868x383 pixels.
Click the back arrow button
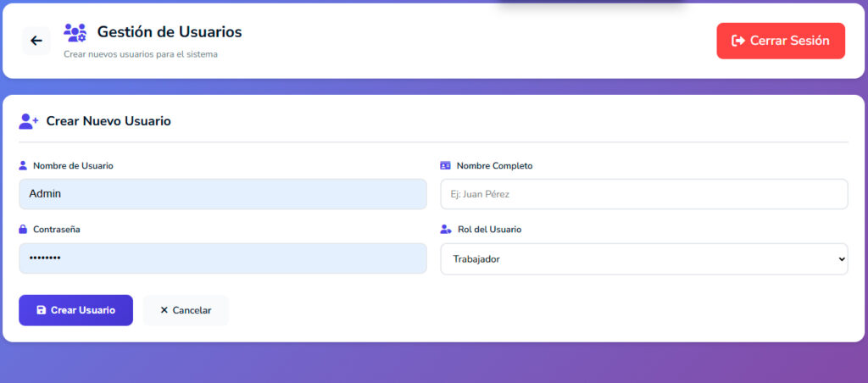[36, 41]
